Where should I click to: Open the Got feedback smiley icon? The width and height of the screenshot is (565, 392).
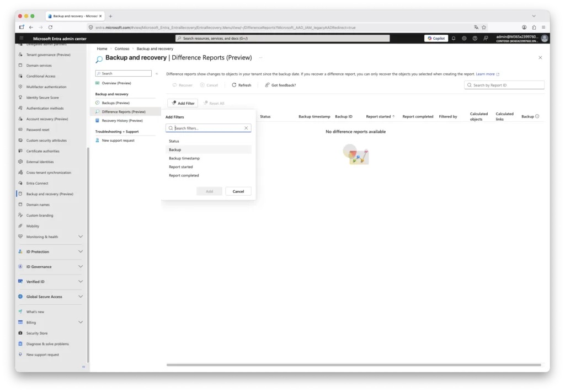point(268,85)
